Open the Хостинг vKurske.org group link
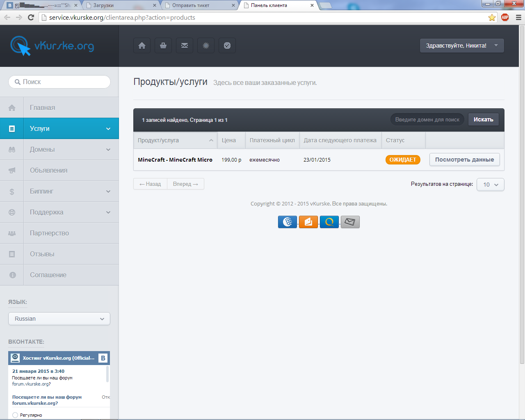 (59, 358)
